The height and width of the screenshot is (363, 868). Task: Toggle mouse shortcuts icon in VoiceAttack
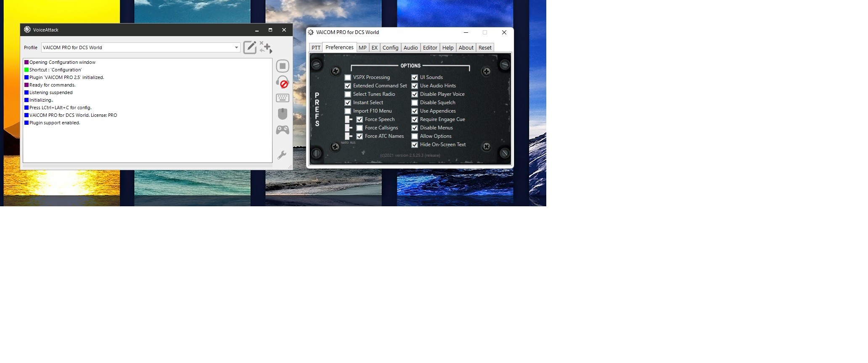click(283, 114)
